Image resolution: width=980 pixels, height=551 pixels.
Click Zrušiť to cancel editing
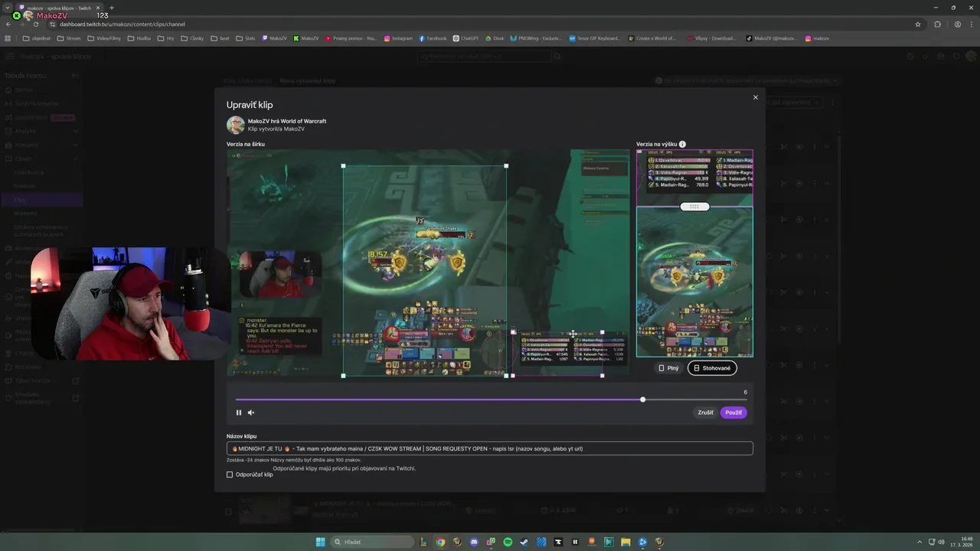tap(705, 412)
